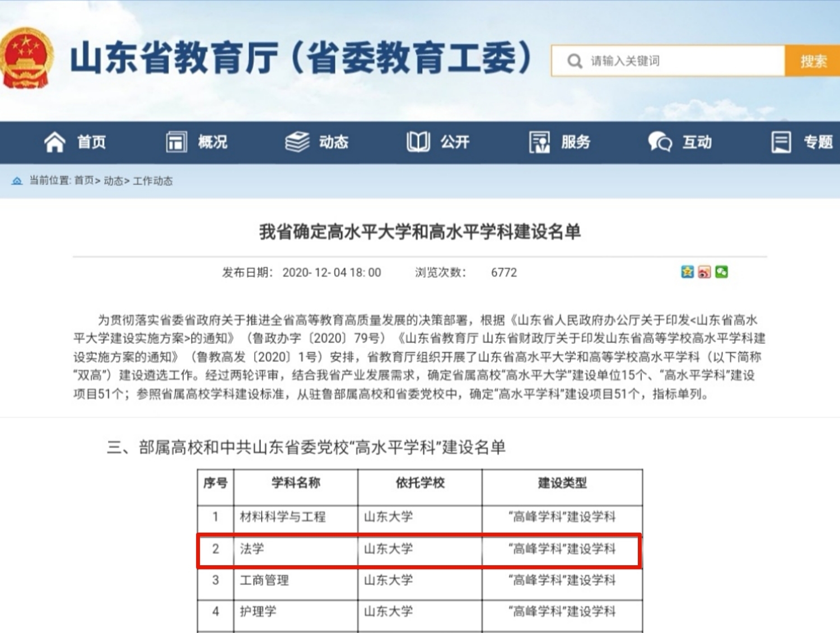
Task: Click the chat bubble icon next to 互动
Action: point(660,142)
